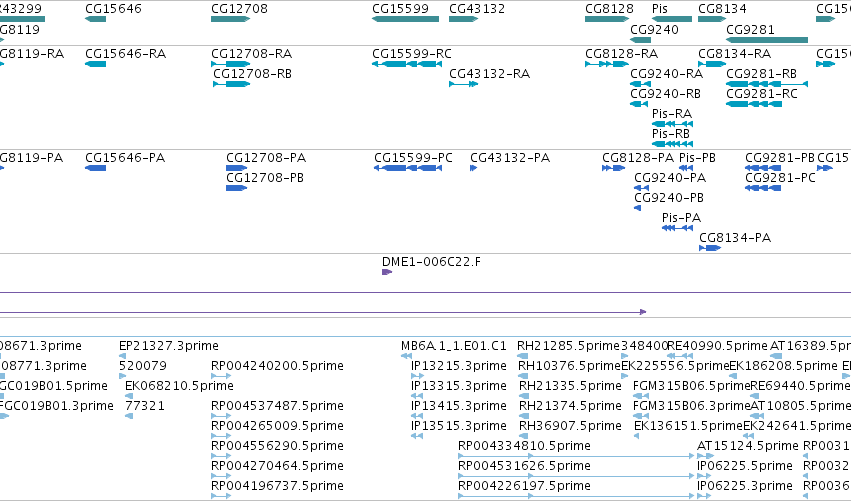The height and width of the screenshot is (501, 851).
Task: Select the IP06225.5prime feature
Action: pyautogui.click(x=704, y=477)
